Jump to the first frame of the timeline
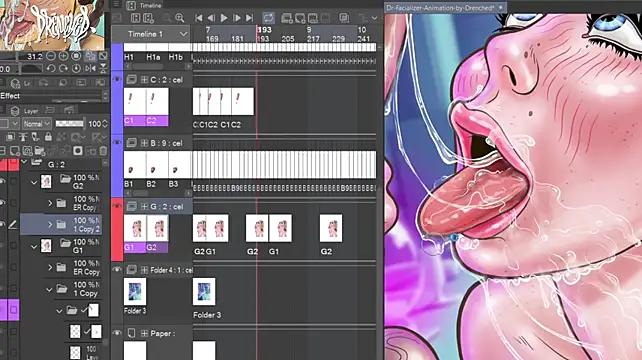This screenshot has height=360, width=642. coord(199,18)
